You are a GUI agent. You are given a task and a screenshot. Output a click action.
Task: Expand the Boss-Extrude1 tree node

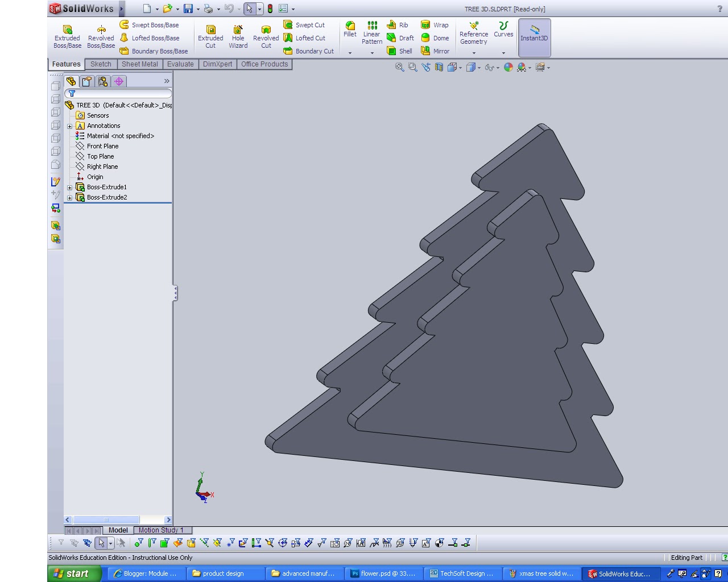pos(69,188)
